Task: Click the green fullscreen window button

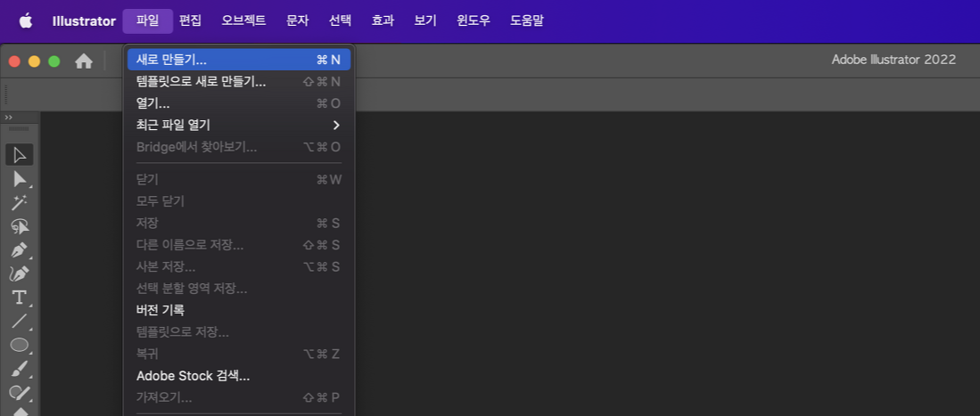Action: [54, 61]
